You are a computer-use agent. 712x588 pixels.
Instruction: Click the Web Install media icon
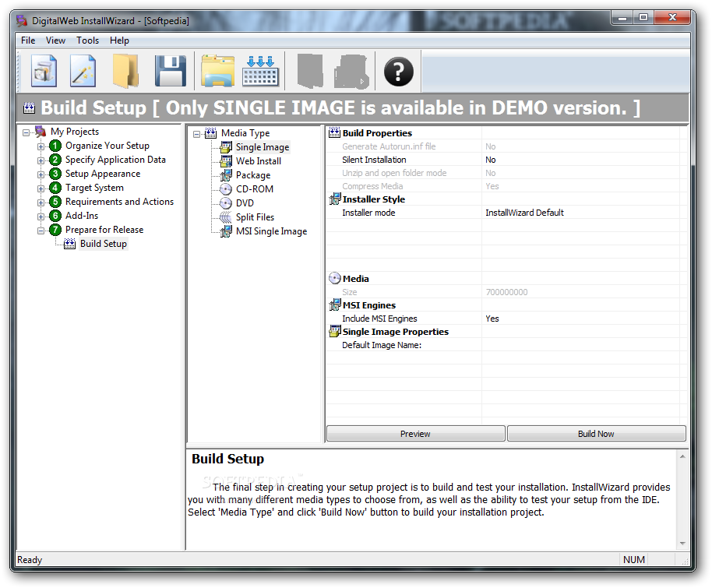226,161
